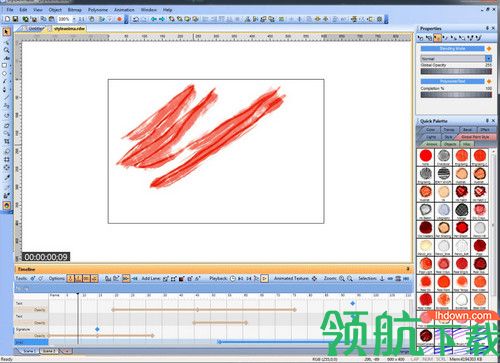This screenshot has height=363, width=500.
Task: Open the File menu
Action: pyautogui.click(x=10, y=10)
